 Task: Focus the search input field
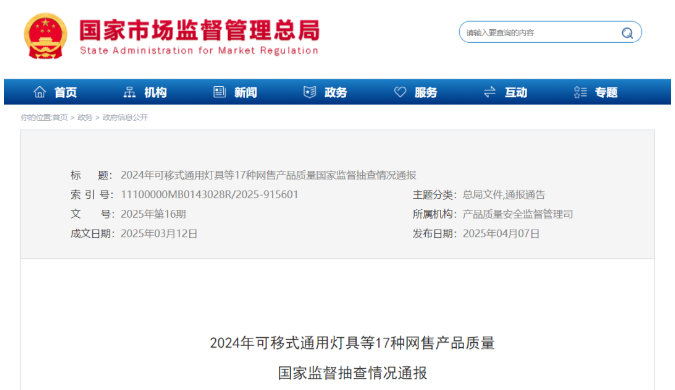tap(540, 33)
